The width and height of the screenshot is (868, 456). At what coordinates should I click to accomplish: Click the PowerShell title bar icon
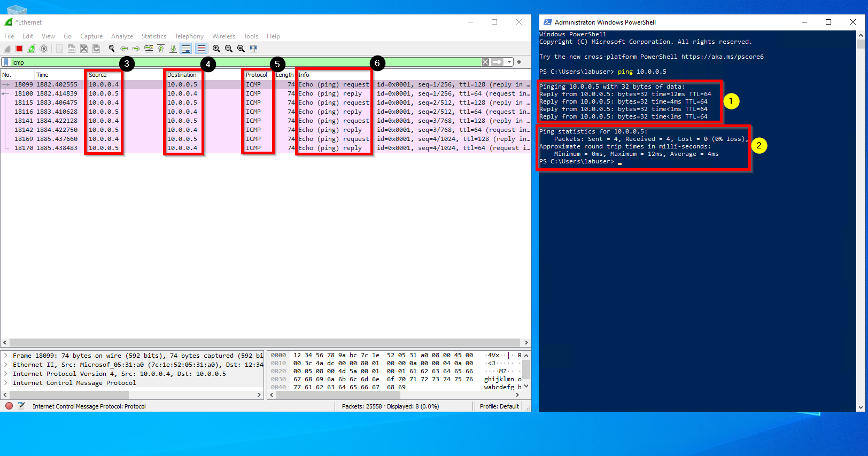[547, 22]
